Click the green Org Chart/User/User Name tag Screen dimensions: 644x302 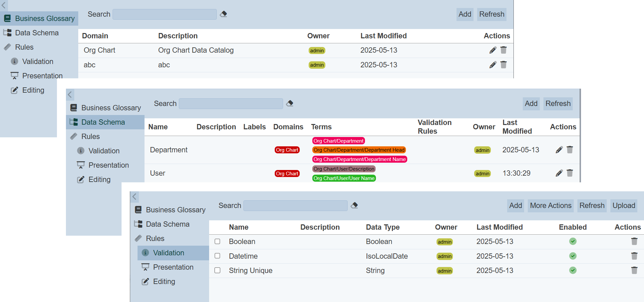point(344,178)
